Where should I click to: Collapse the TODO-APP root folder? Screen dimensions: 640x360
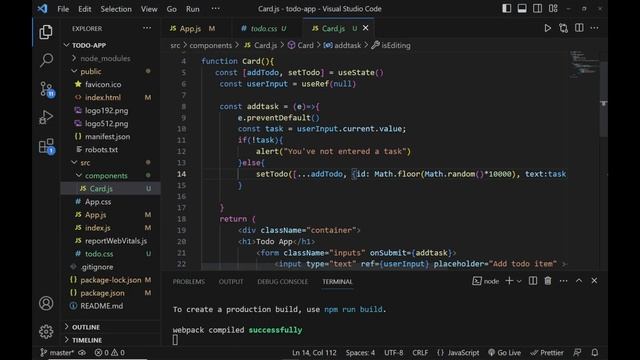(x=67, y=45)
